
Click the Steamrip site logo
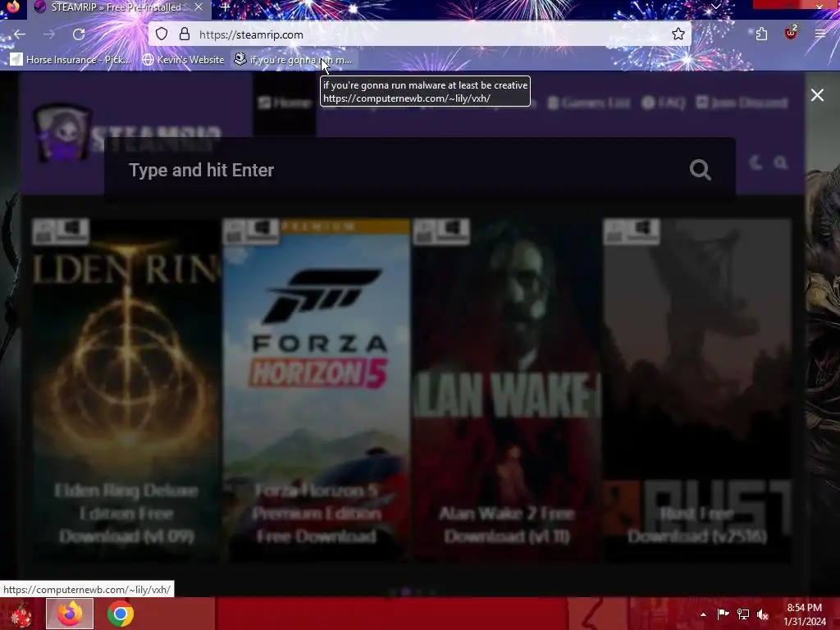127,134
